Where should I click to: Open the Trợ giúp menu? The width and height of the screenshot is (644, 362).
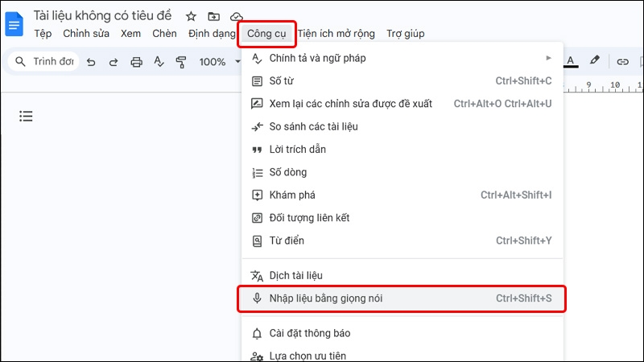tap(406, 34)
